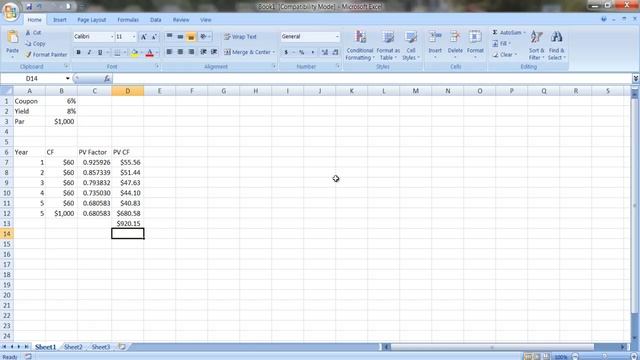
Task: Click decrease decimal icon
Action: point(336,52)
